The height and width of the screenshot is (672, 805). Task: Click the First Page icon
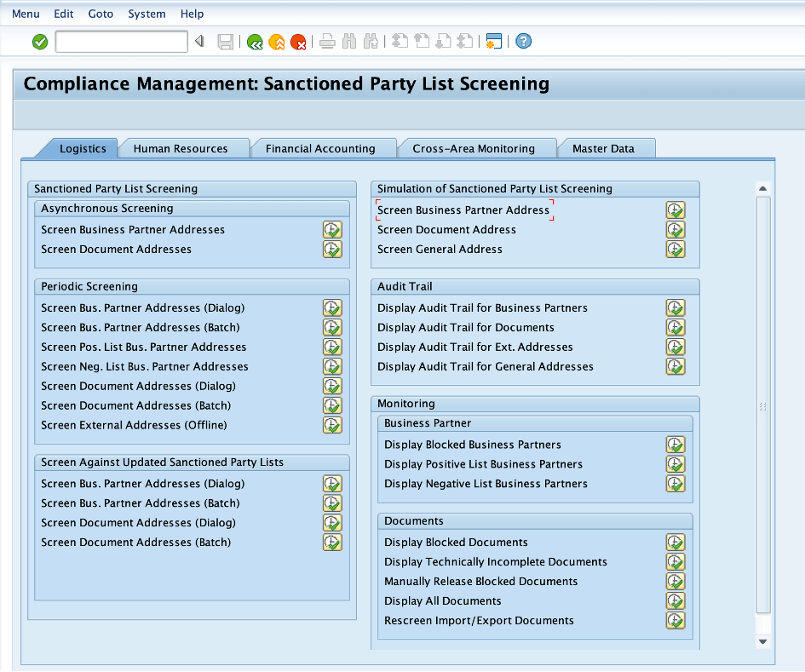[400, 42]
